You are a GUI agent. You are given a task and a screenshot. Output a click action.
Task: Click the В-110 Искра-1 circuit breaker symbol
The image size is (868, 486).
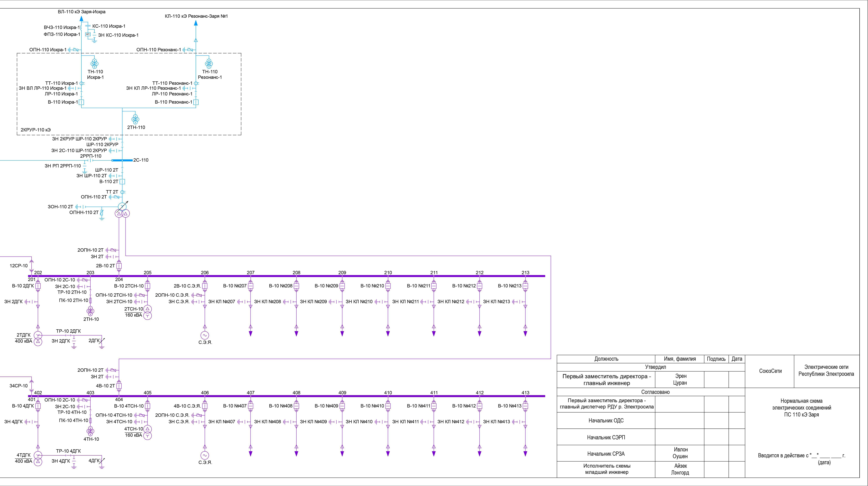(x=81, y=102)
